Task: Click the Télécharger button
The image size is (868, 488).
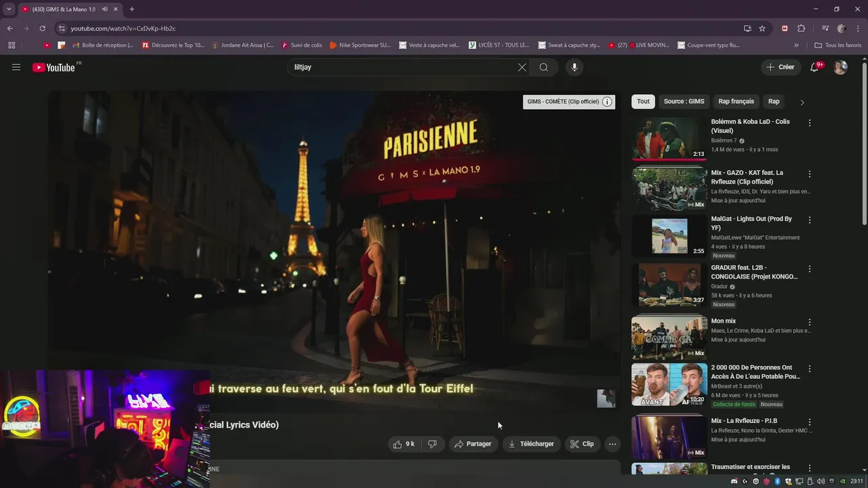Action: 532,444
